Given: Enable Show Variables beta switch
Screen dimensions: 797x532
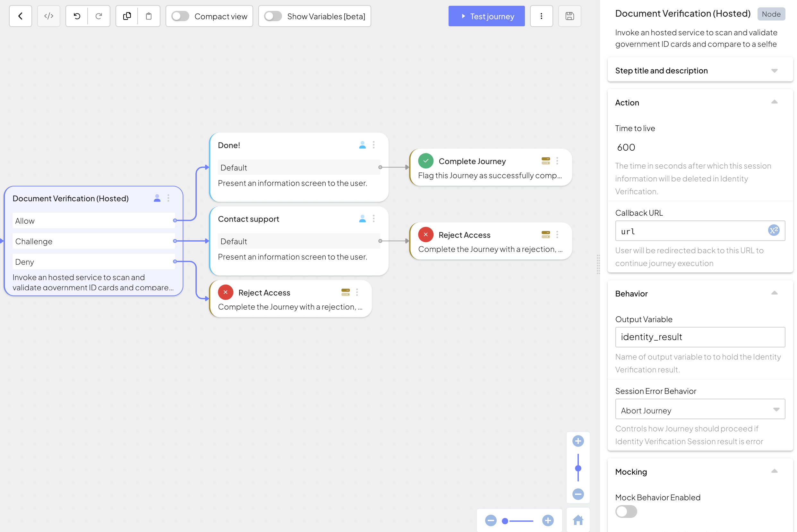Looking at the screenshot, I should pyautogui.click(x=273, y=16).
